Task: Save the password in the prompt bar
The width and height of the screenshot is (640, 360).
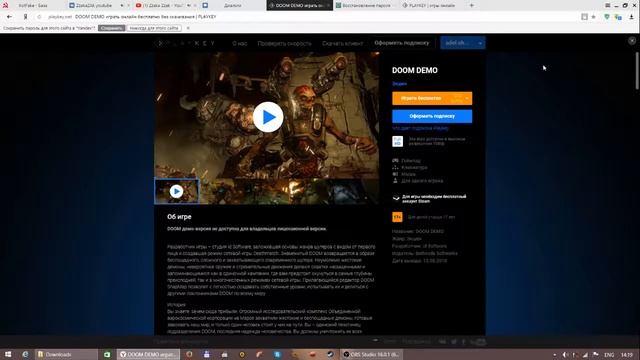Action: [111, 28]
